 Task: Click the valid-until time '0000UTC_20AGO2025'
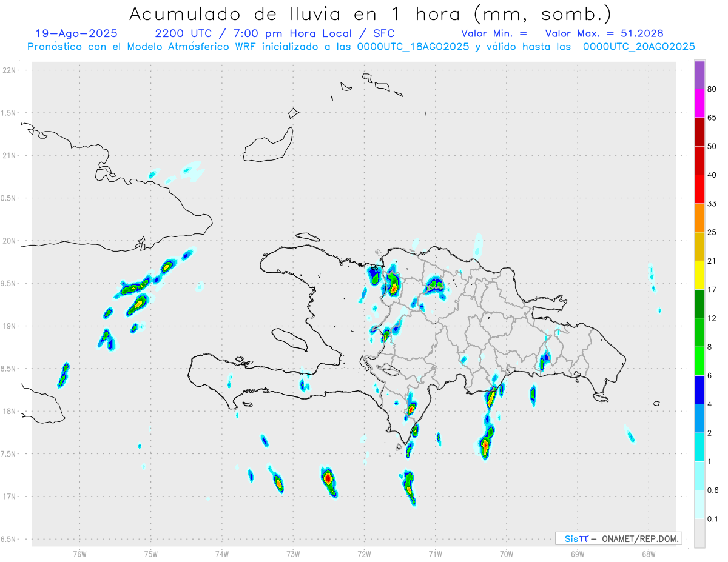(639, 46)
